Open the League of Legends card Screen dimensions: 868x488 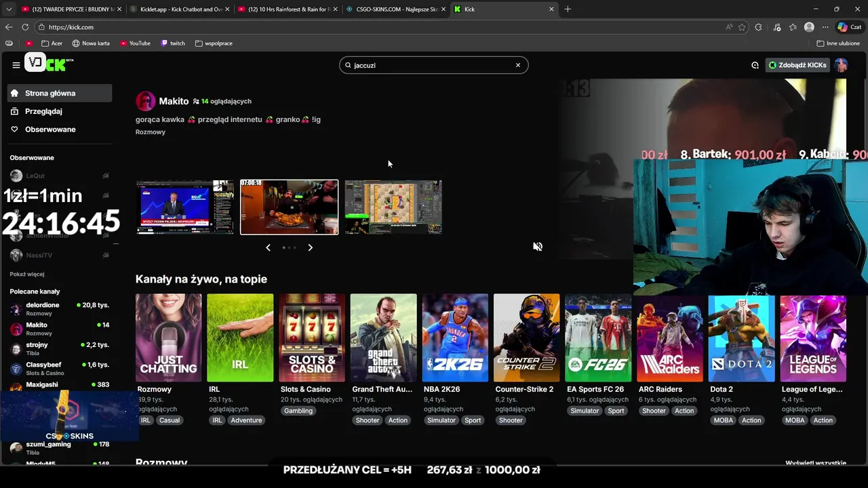click(x=813, y=338)
